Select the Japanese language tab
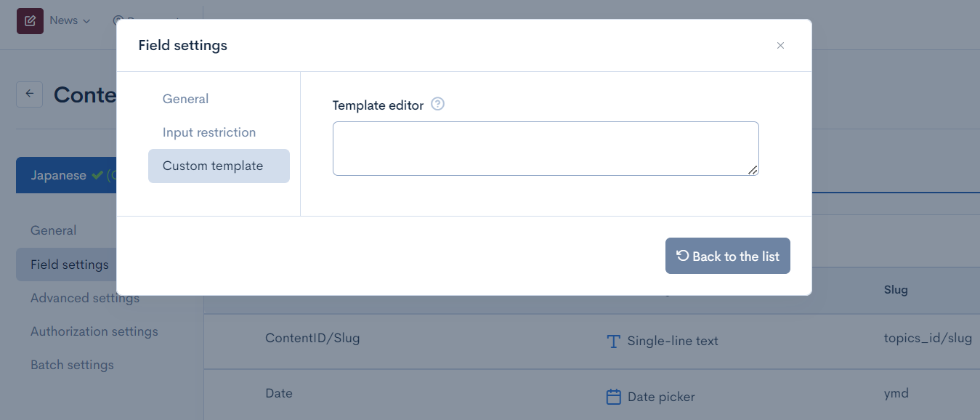This screenshot has height=420, width=980. [58, 174]
